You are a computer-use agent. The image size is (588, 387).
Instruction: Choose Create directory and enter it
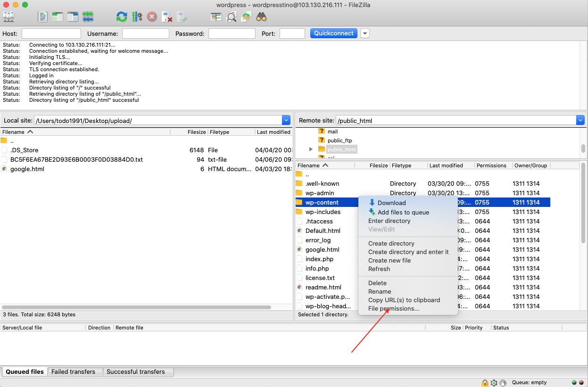point(408,252)
